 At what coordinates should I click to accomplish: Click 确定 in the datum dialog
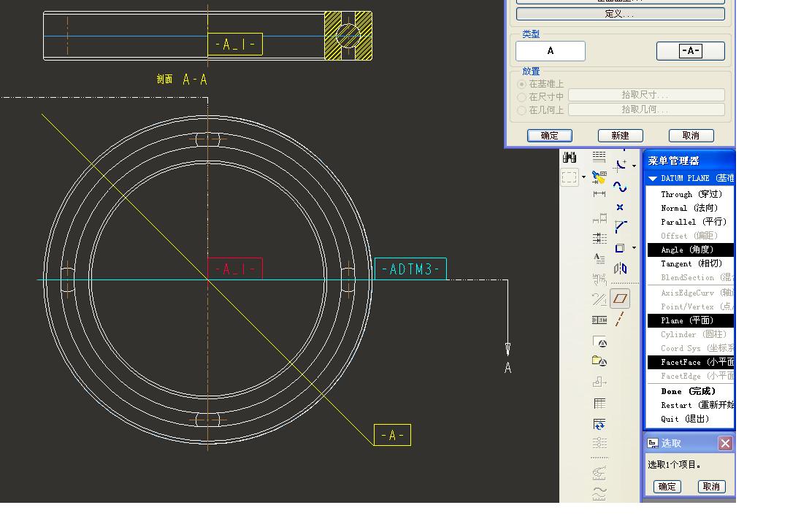click(x=549, y=135)
